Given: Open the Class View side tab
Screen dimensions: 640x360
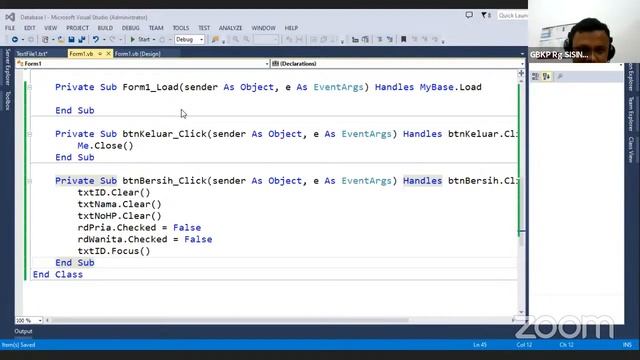Looking at the screenshot, I should pos(631,149).
